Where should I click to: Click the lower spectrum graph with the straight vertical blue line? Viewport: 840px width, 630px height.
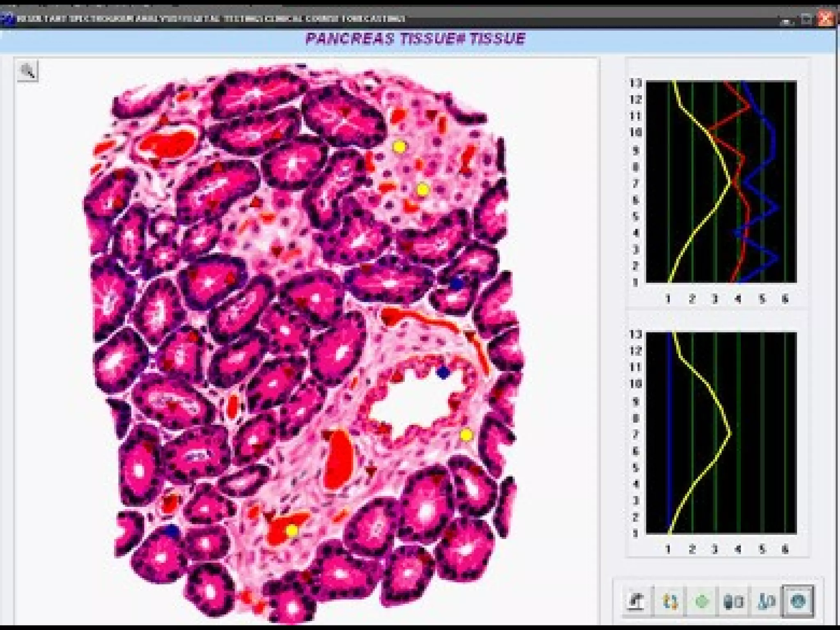(721, 433)
